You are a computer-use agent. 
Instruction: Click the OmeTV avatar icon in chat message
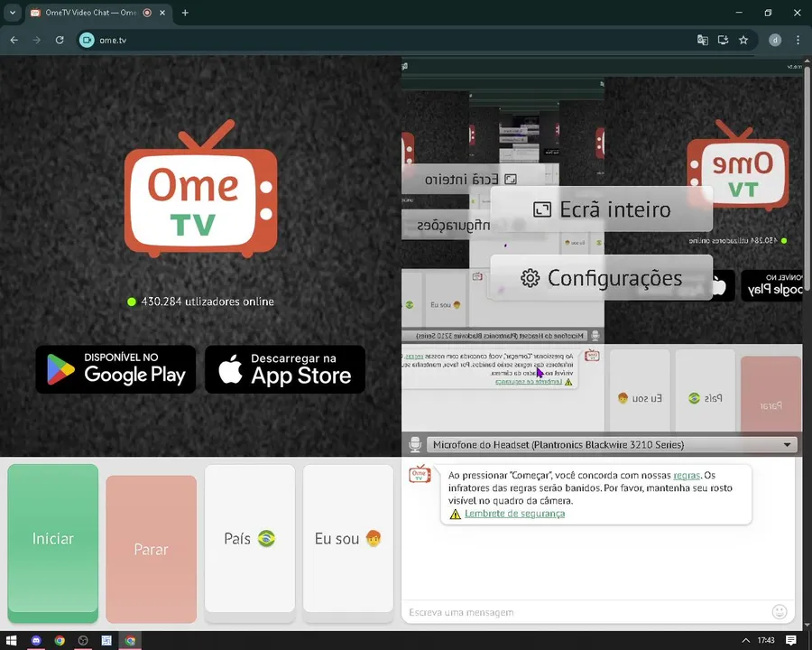420,474
